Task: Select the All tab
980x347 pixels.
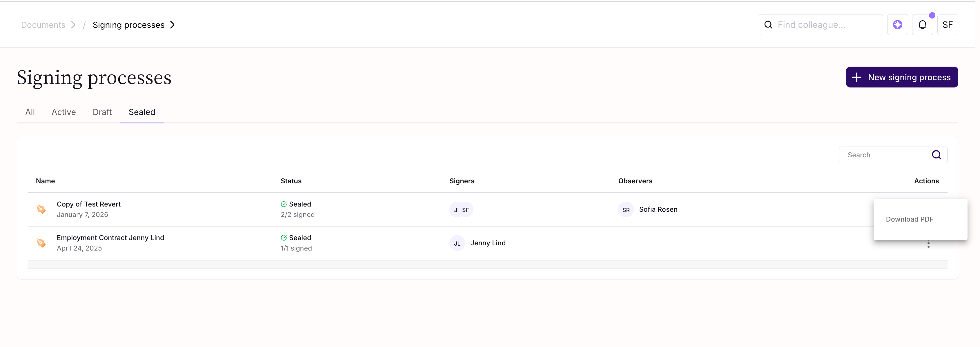Action: click(x=30, y=112)
